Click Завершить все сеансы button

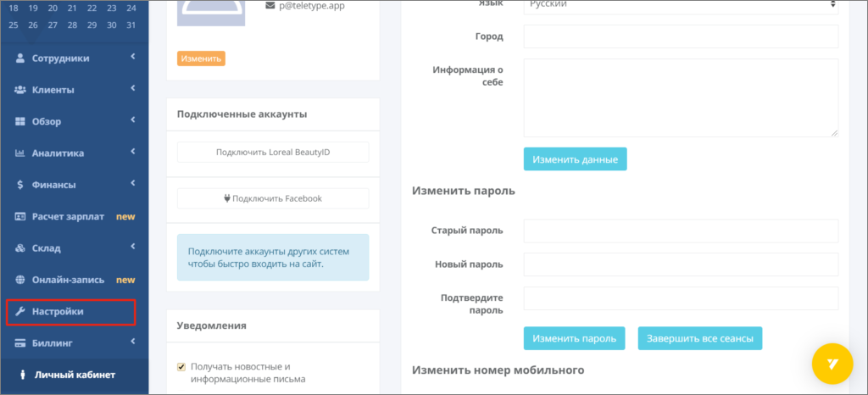point(700,338)
